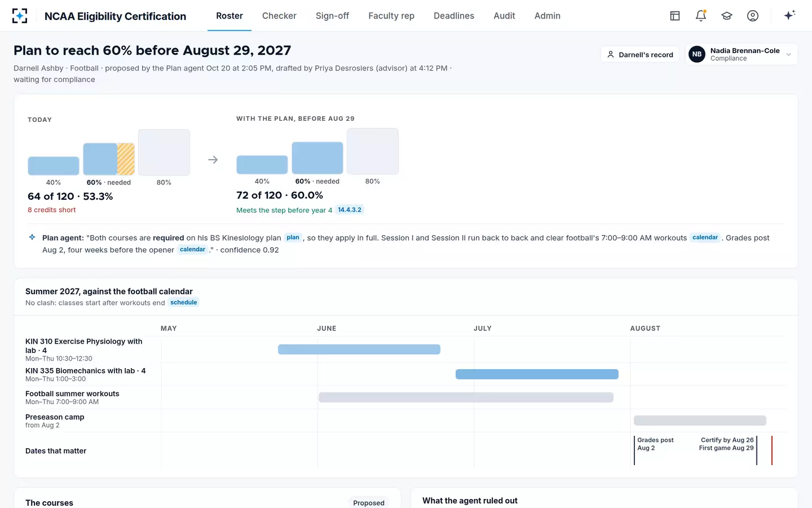Go to the Sign-off tab
The image size is (812, 508).
(332, 16)
